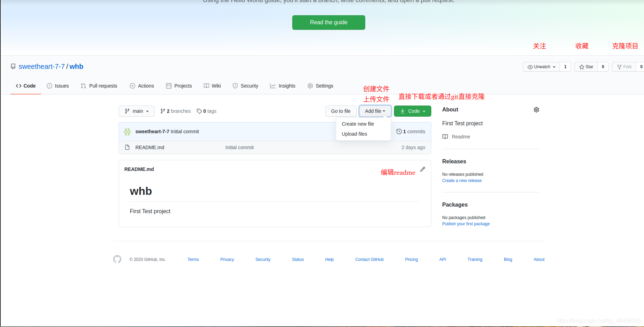The height and width of the screenshot is (327, 644).
Task: Click the branch icon beside 2 branches
Action: point(163,111)
